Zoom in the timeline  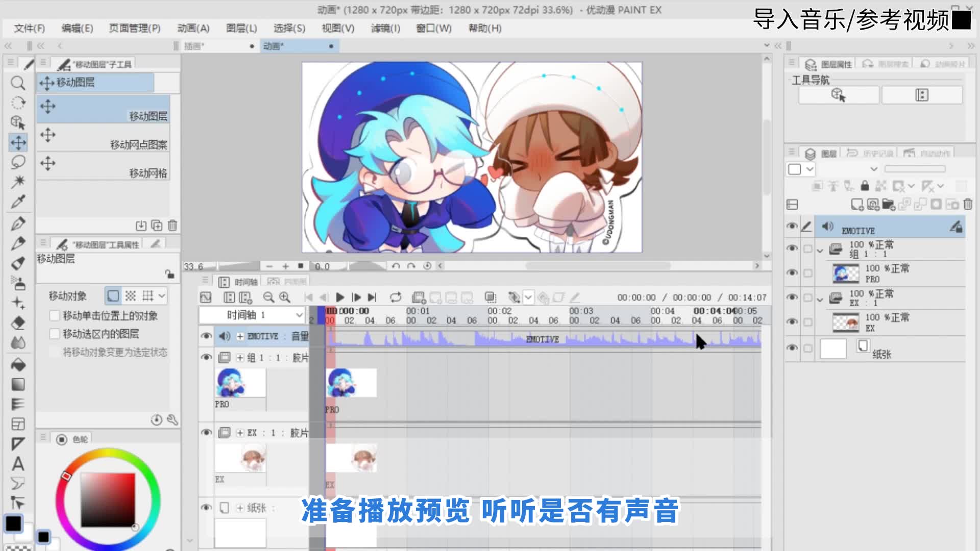point(285,297)
